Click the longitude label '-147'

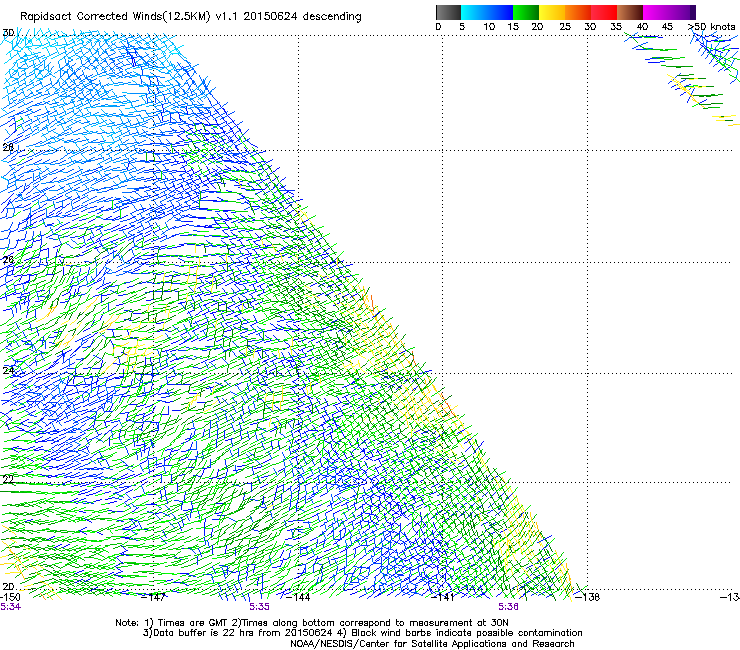153,597
